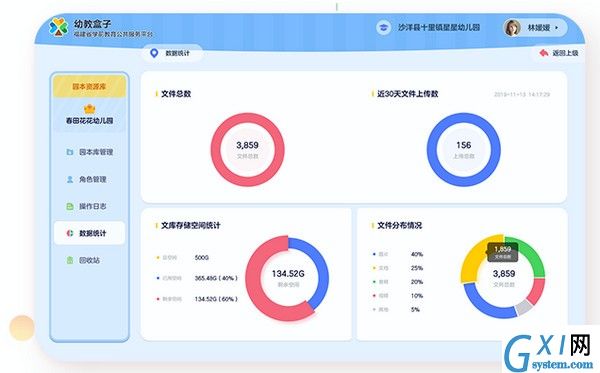The width and height of the screenshot is (600, 373).
Task: Click the 1,859 tooltip on the distribution donut
Action: point(502,252)
